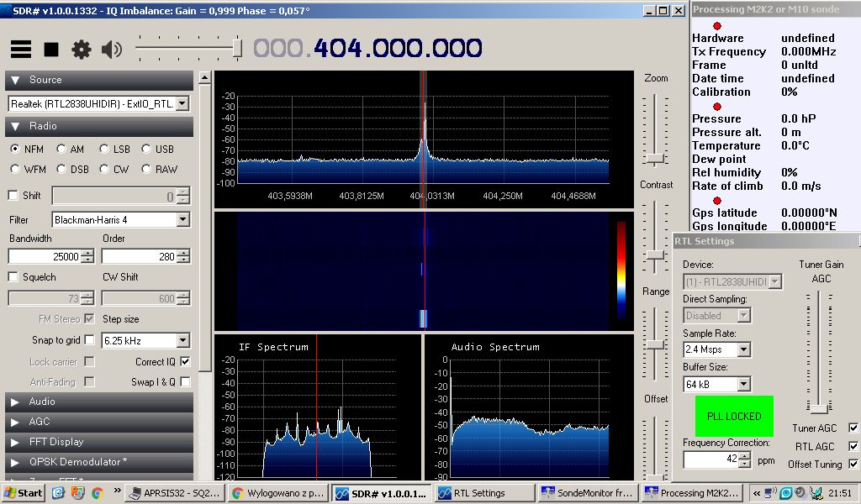The image size is (861, 504).
Task: Click the Bandwidth 25000 input field
Action: pos(45,256)
